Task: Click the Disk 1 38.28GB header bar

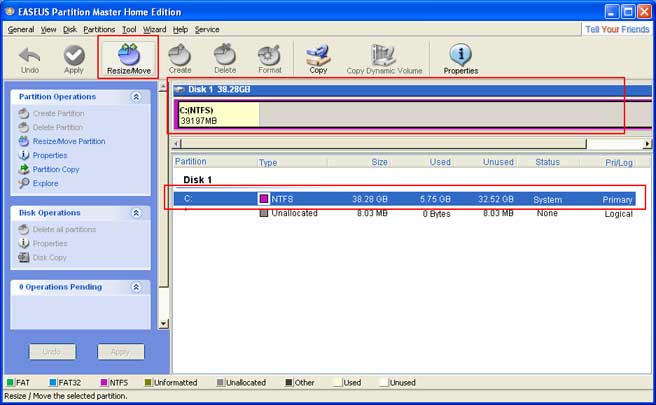Action: (x=413, y=90)
